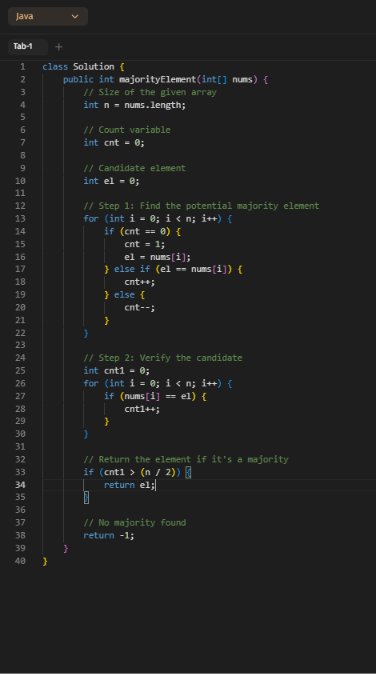Click the comment '// Step 1: Find the potential majority element'
The image size is (376, 674).
coord(201,206)
